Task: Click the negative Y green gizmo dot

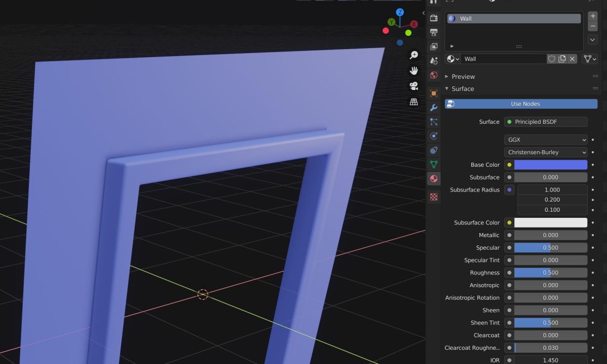Action: (408, 33)
